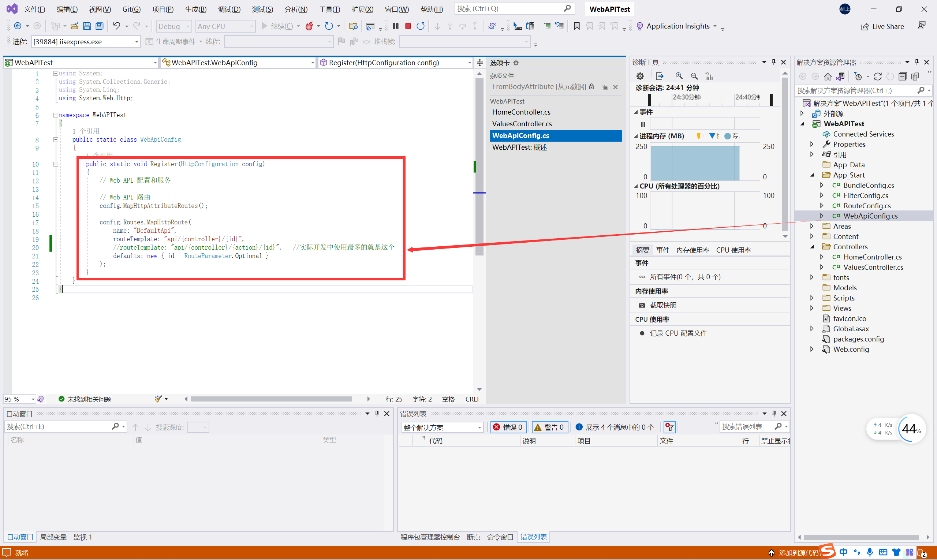Open the iisexpress.exe process dropdown
Viewport: 937px width, 560px height.
(136, 41)
